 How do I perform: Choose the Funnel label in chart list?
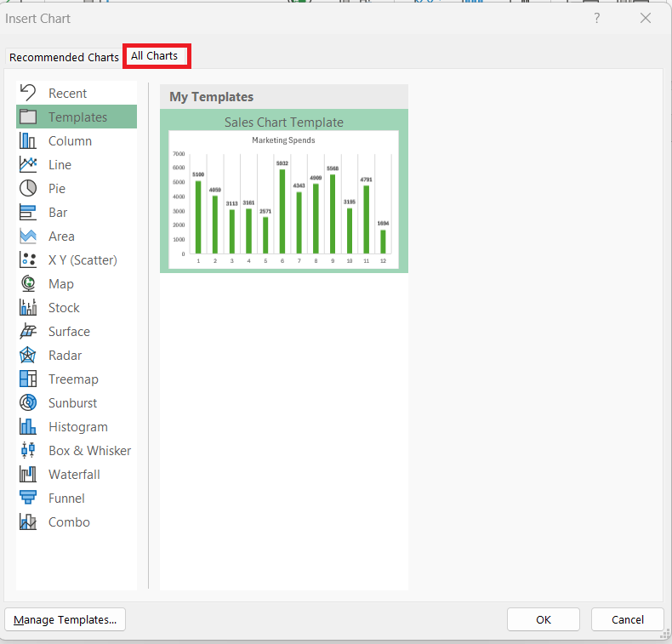click(x=67, y=499)
